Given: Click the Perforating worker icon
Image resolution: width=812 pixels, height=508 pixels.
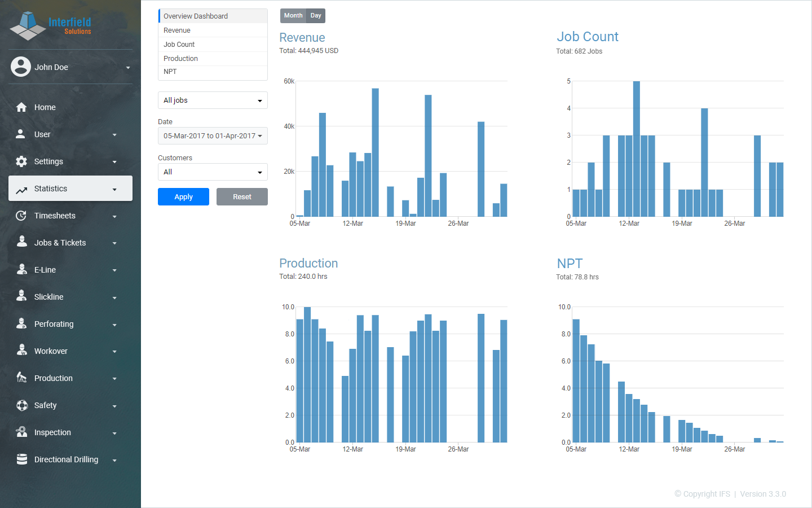Looking at the screenshot, I should (x=22, y=323).
